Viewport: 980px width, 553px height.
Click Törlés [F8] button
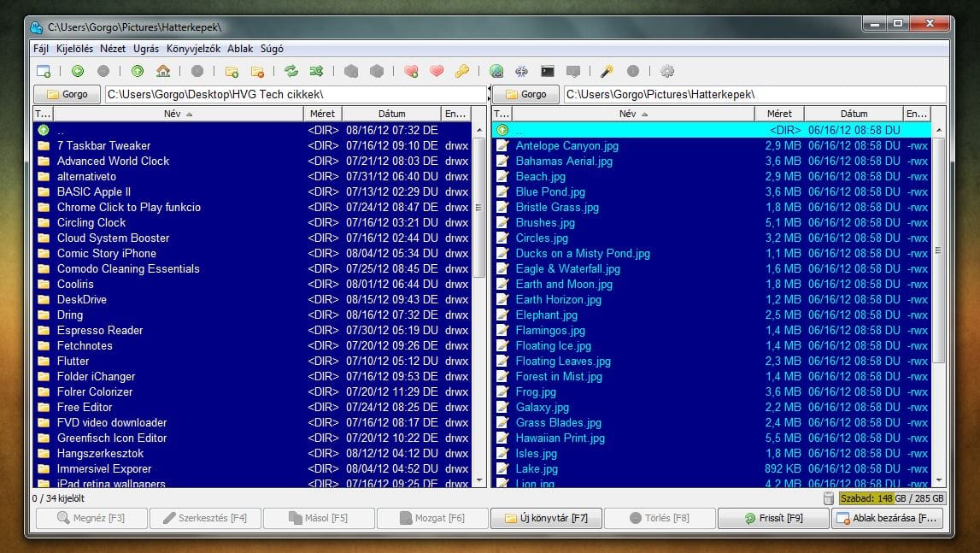tap(660, 518)
